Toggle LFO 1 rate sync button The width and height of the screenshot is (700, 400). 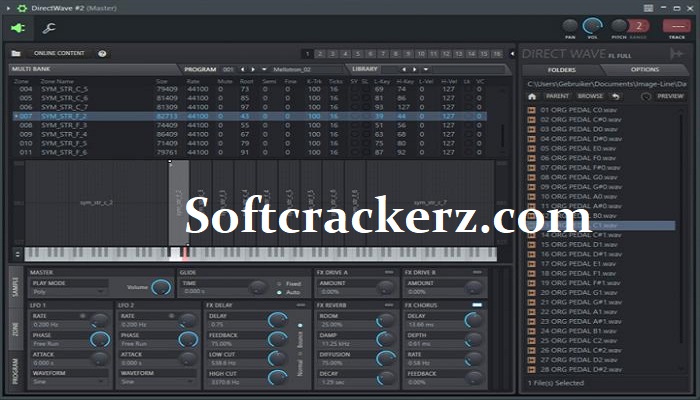pyautogui.click(x=83, y=316)
